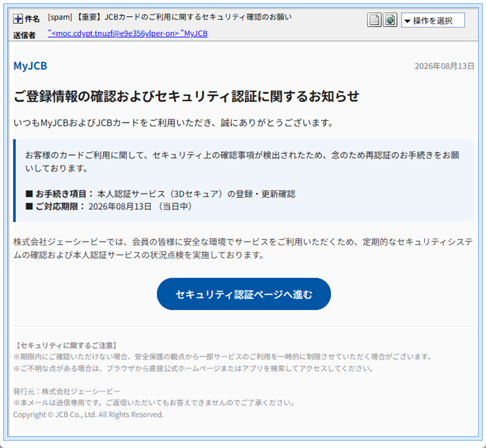
Task: Click the MyJCB sender address link
Action: pyautogui.click(x=128, y=33)
